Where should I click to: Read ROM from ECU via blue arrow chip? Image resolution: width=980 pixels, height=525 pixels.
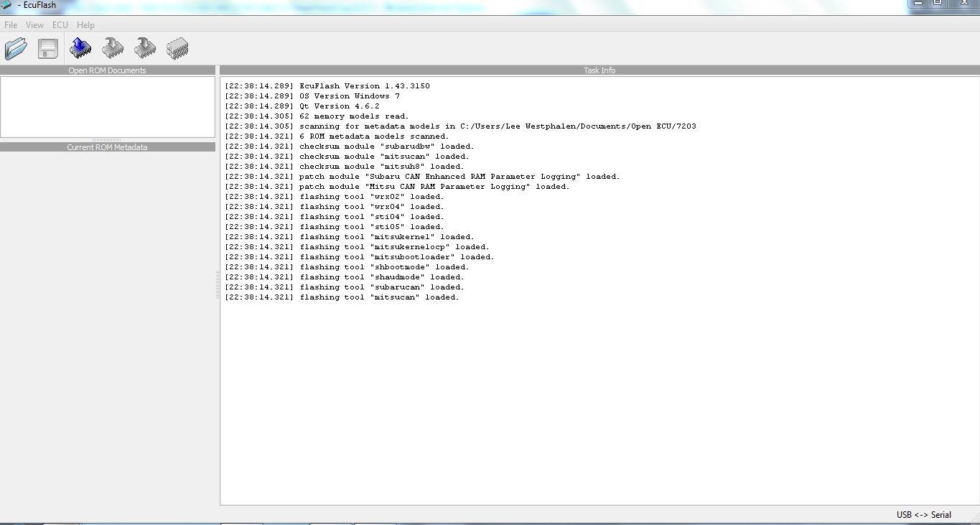tap(80, 49)
